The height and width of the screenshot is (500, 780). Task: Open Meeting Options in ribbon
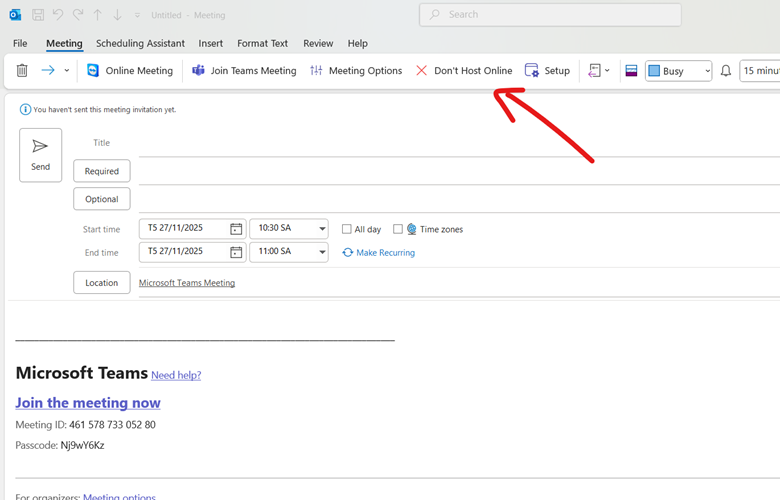click(x=356, y=71)
